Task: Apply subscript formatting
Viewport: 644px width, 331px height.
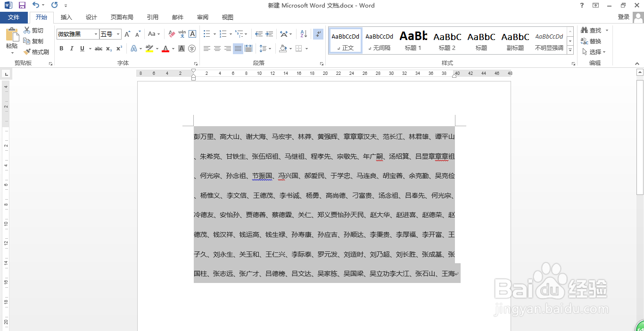Action: (109, 48)
